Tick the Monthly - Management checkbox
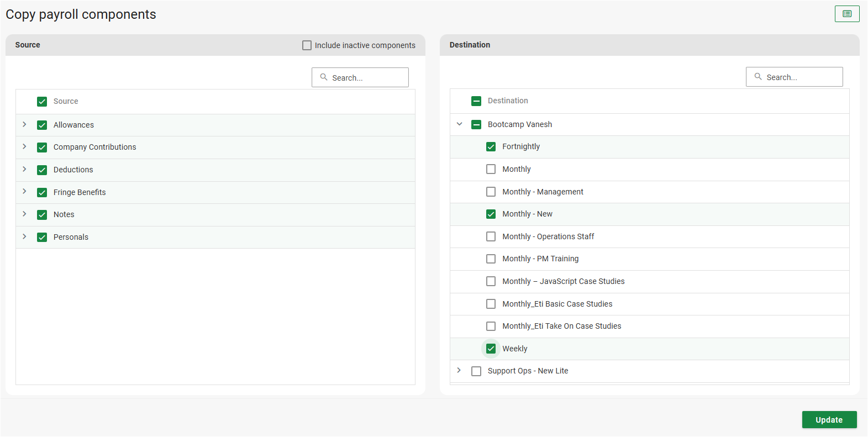The image size is (868, 437). pos(491,192)
